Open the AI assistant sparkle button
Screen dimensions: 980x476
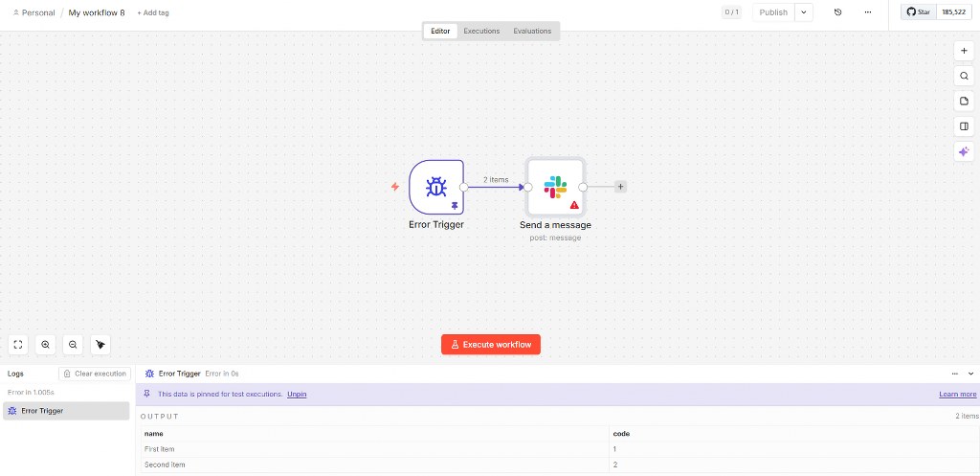click(964, 151)
